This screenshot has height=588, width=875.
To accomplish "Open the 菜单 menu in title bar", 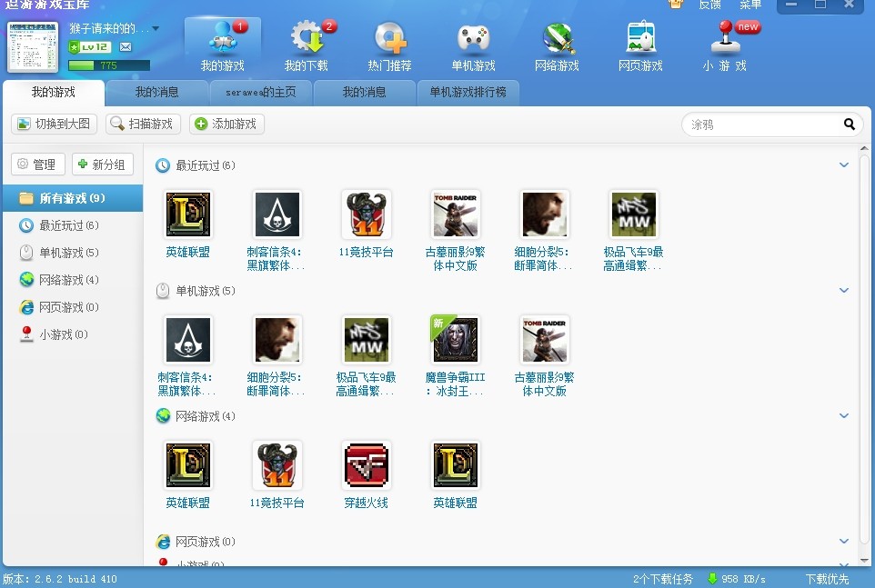I will [750, 5].
